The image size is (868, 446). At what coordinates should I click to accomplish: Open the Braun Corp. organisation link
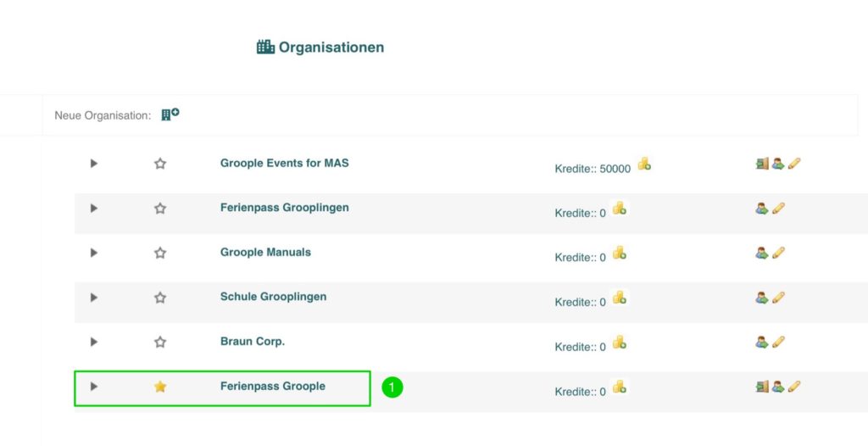[x=252, y=341]
